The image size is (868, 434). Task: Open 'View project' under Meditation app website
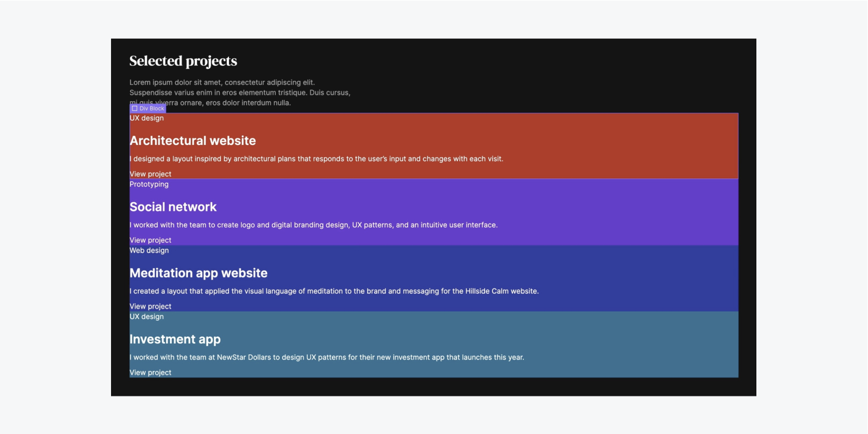pos(150,306)
